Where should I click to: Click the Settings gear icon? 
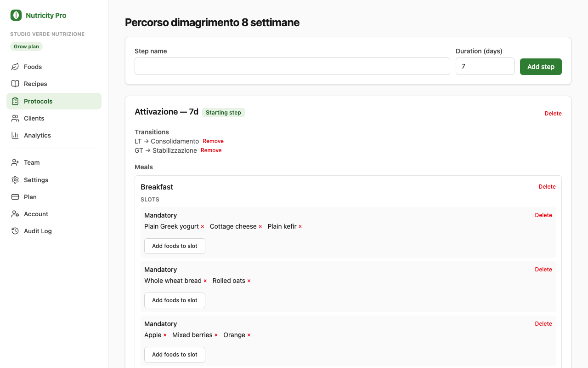click(15, 180)
